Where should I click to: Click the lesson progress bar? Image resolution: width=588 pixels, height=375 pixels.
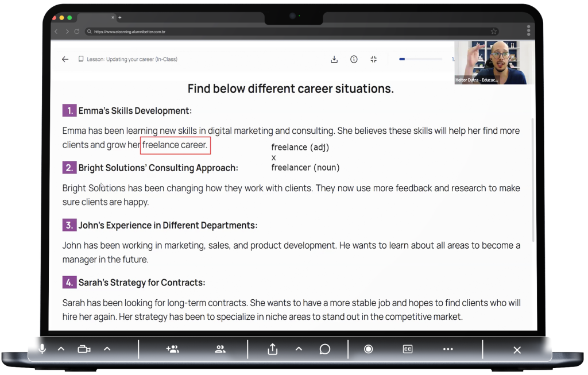420,59
